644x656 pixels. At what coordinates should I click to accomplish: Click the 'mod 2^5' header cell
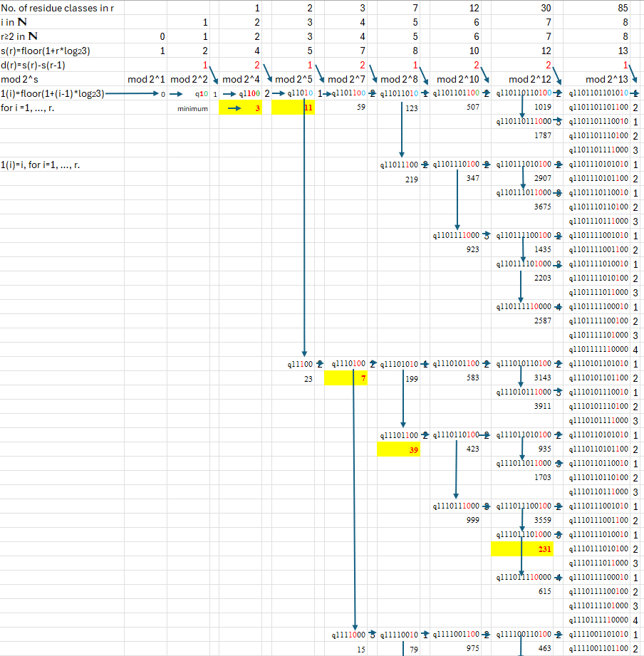pyautogui.click(x=294, y=80)
